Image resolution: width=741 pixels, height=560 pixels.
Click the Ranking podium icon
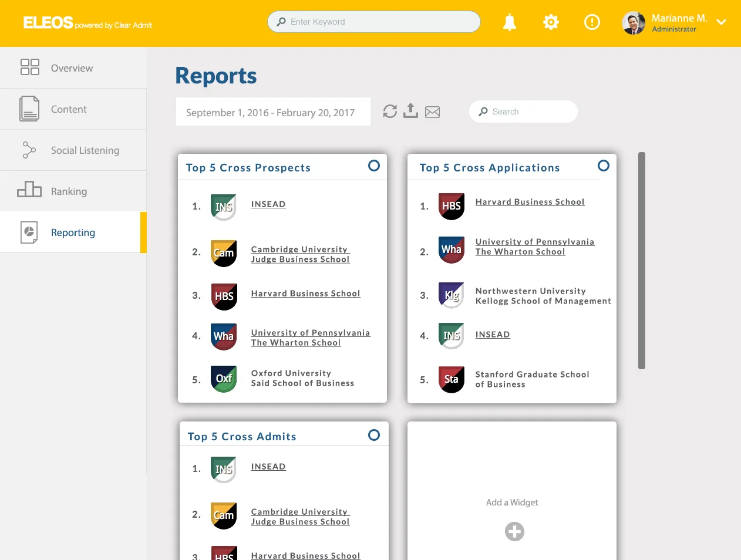[x=29, y=189]
